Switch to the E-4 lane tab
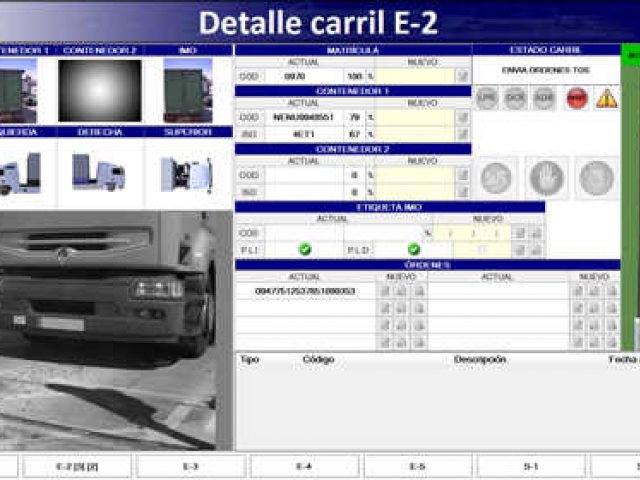The width and height of the screenshot is (640, 480). click(304, 467)
